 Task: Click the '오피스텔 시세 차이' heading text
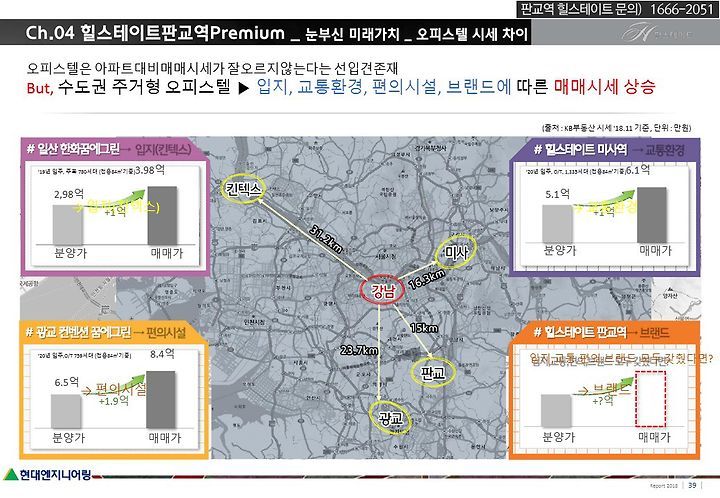point(472,34)
